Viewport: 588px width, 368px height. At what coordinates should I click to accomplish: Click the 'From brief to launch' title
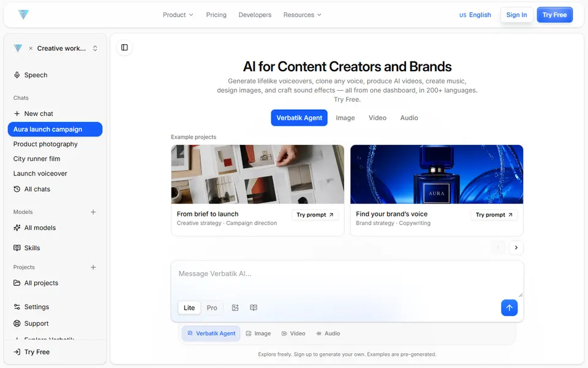point(208,214)
